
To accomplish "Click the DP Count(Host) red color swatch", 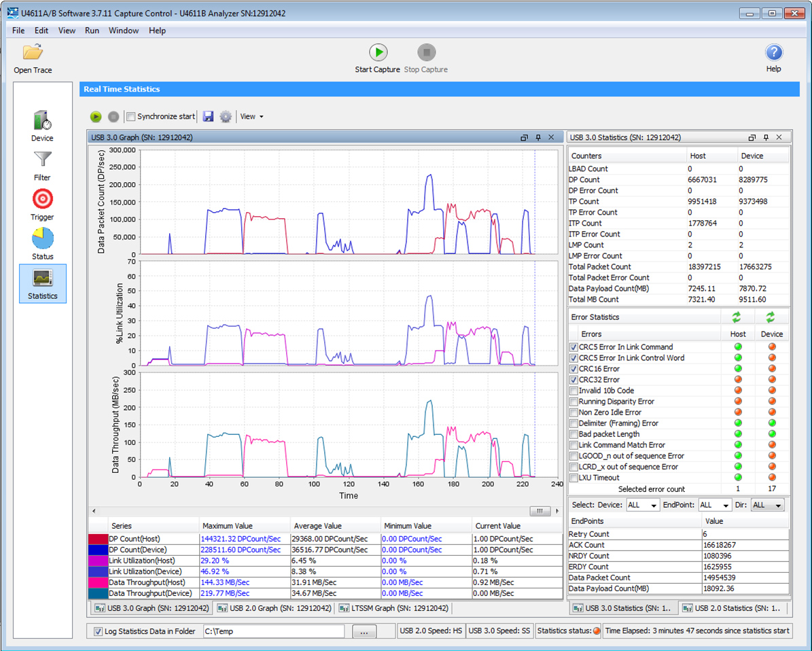I will coord(98,539).
